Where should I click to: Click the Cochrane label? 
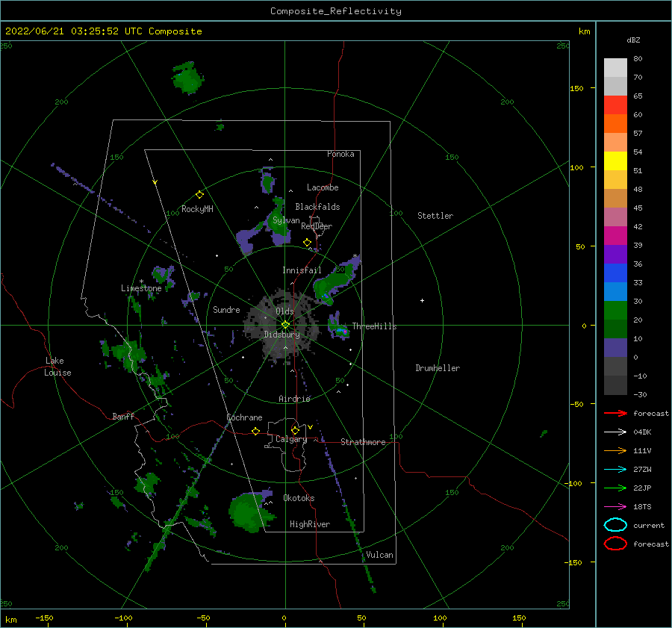click(x=244, y=417)
